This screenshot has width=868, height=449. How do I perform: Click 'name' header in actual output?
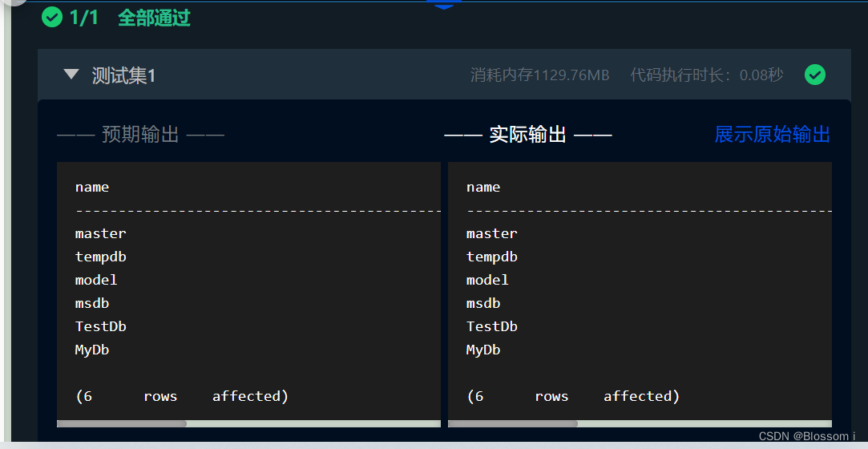pos(483,187)
